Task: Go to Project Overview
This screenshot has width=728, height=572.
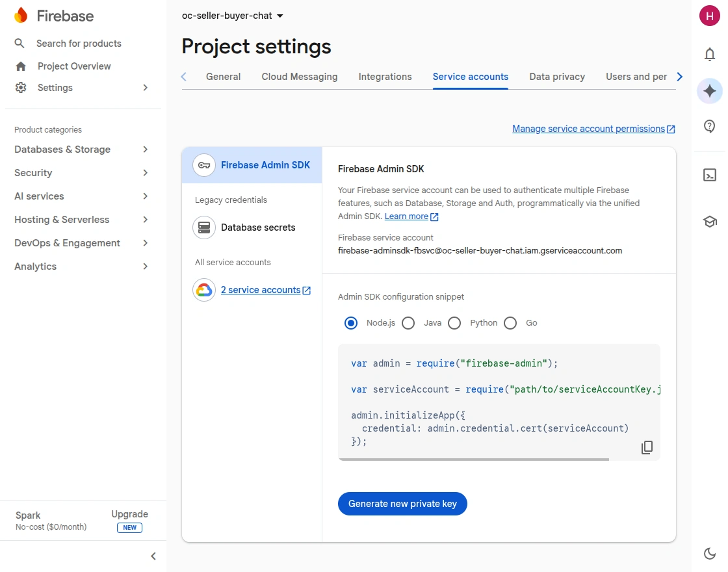Action: [74, 66]
